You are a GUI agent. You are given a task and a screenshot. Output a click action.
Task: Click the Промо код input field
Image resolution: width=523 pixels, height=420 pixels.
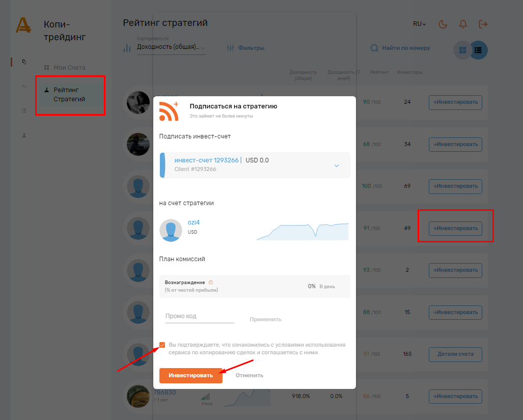tap(199, 316)
